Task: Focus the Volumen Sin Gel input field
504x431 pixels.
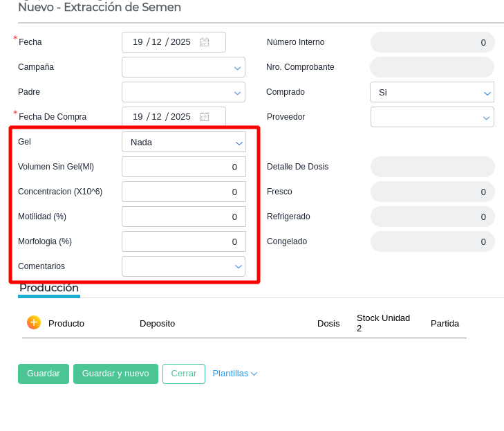Action: pyautogui.click(x=183, y=167)
